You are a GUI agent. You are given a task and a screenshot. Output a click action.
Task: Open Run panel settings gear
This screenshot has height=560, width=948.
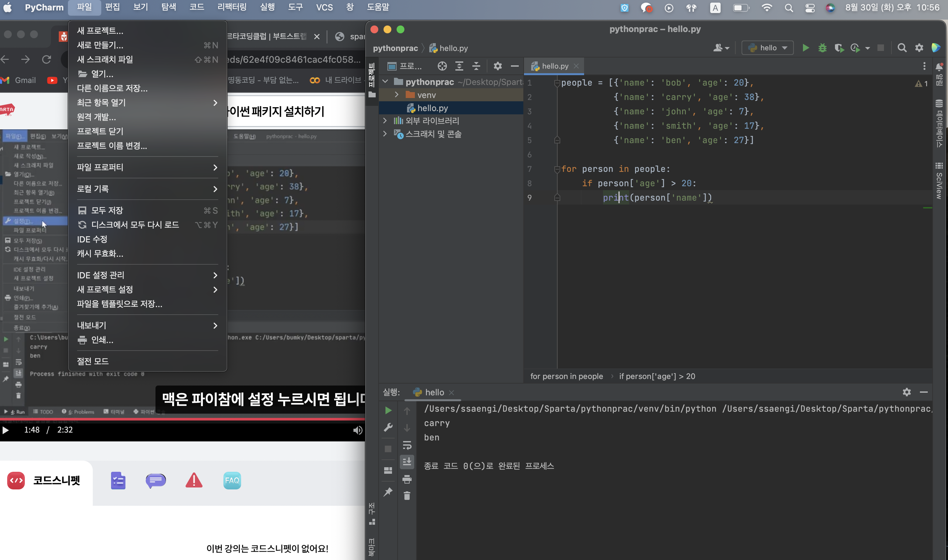tap(907, 392)
